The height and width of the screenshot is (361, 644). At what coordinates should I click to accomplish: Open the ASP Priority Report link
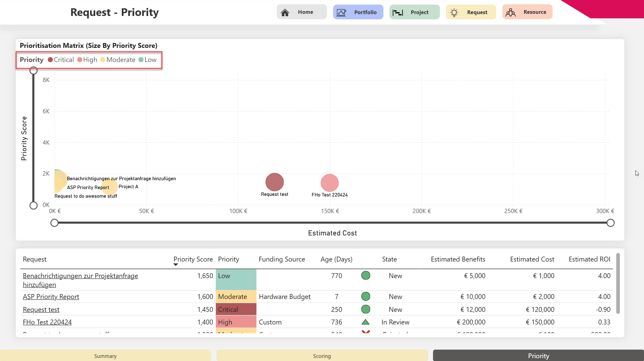click(x=51, y=297)
